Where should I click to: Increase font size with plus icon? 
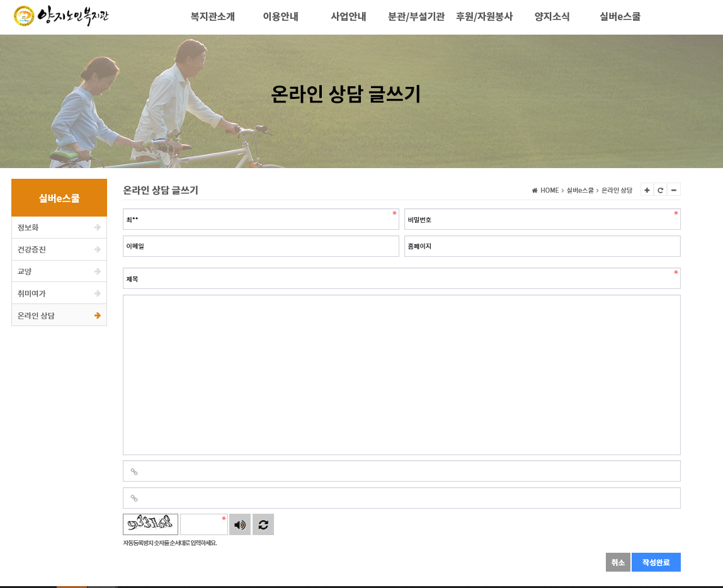647,190
